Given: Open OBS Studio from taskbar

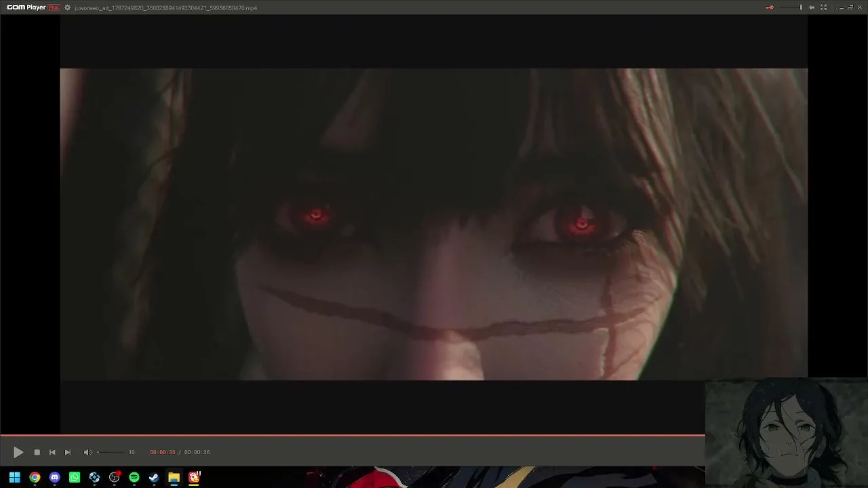Looking at the screenshot, I should point(115,477).
